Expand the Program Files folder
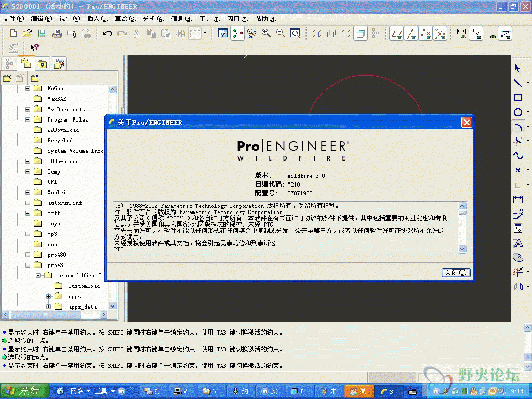532x399 pixels. click(28, 120)
